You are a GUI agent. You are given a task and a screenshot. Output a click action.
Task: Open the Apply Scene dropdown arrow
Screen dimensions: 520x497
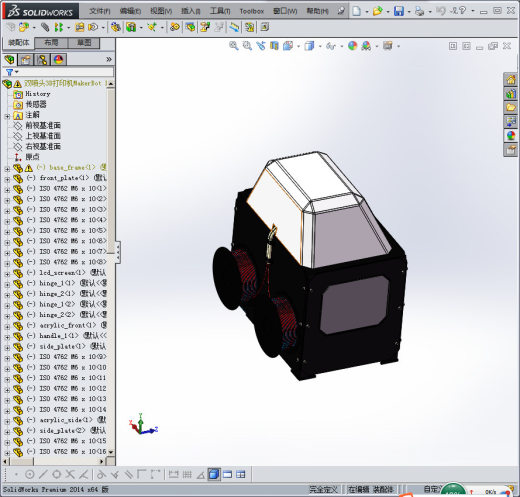(x=377, y=46)
